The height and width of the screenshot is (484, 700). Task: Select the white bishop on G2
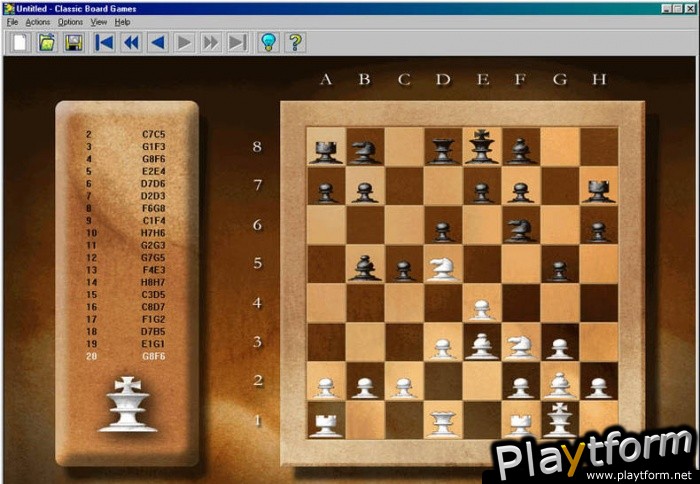560,385
